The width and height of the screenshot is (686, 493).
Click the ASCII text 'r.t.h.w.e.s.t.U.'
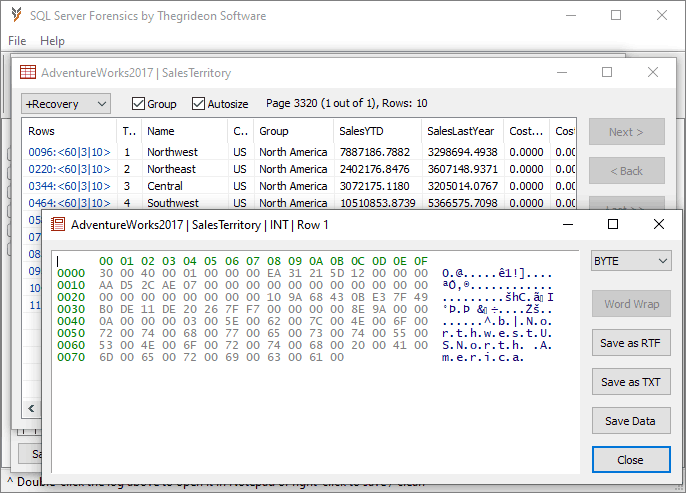(x=497, y=333)
